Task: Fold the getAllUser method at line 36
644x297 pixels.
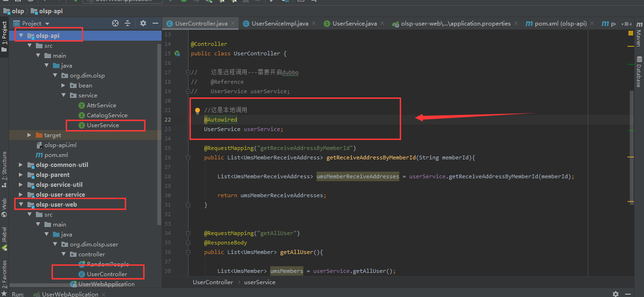Action: tap(188, 253)
